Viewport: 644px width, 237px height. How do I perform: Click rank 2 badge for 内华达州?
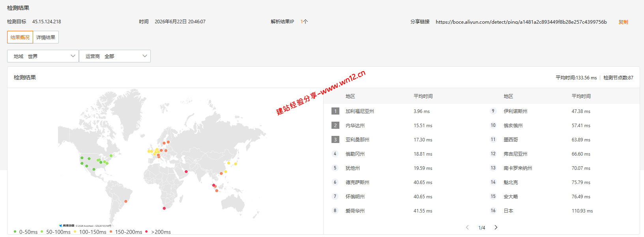(x=335, y=125)
